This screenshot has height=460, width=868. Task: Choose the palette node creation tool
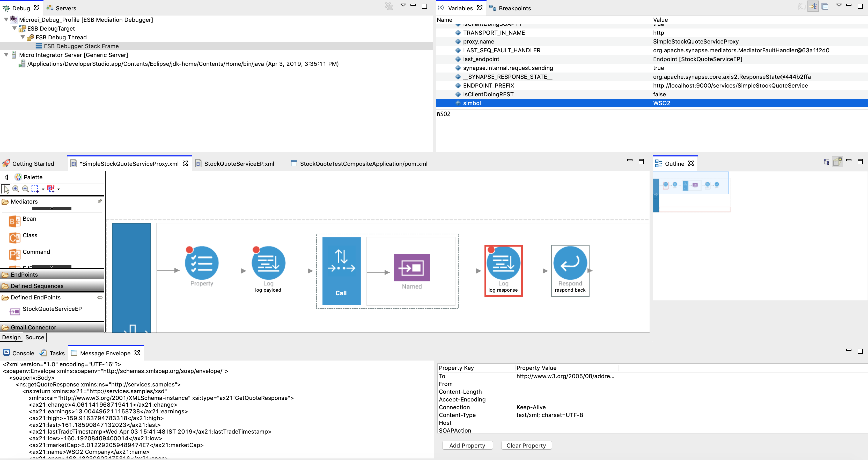pos(51,189)
